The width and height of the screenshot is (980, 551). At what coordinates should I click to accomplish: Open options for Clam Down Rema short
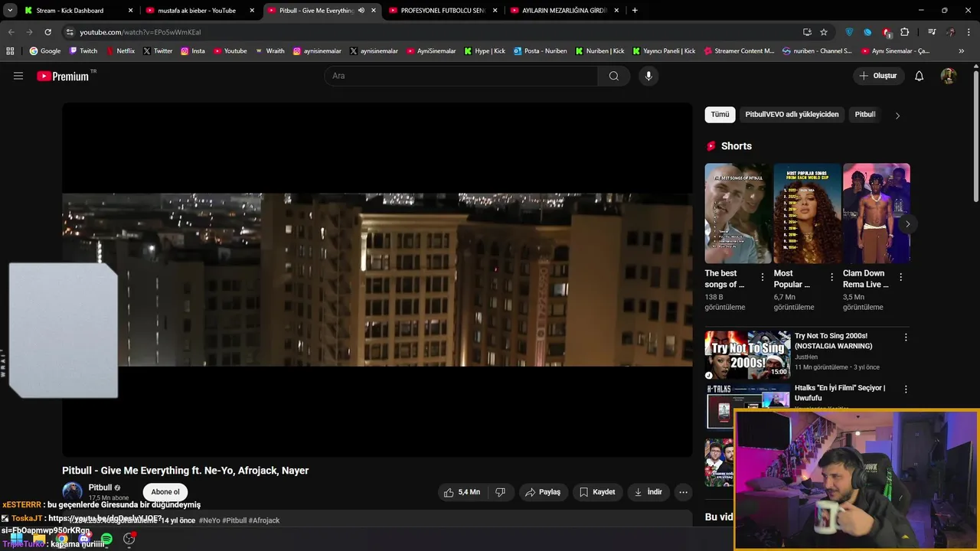tap(900, 277)
